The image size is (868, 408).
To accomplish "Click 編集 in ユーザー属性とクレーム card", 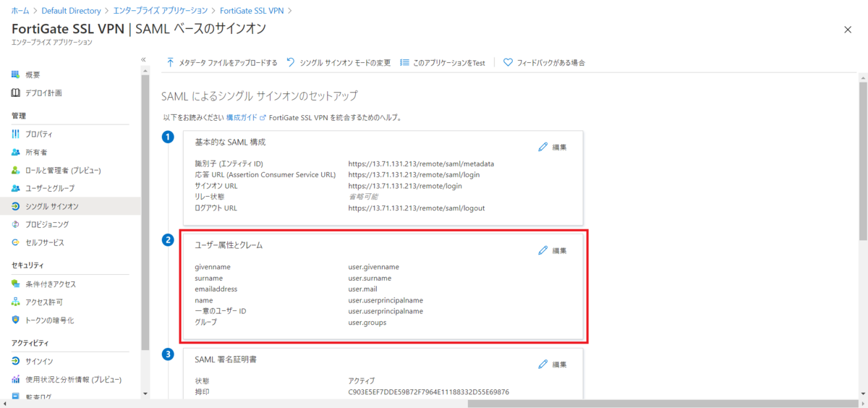I will (559, 250).
